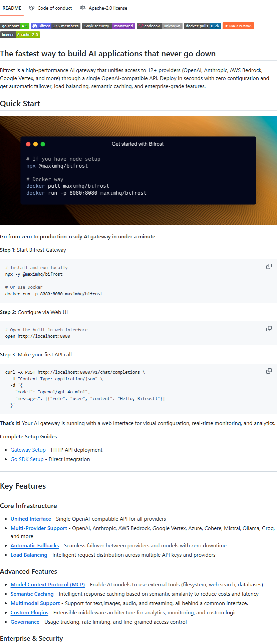Open the README tab

click(x=12, y=8)
